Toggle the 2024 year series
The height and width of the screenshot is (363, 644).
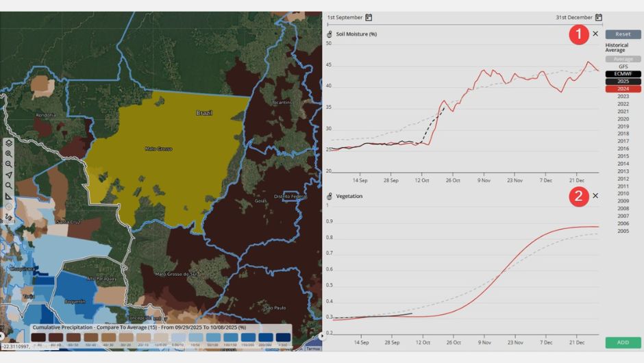tap(623, 88)
